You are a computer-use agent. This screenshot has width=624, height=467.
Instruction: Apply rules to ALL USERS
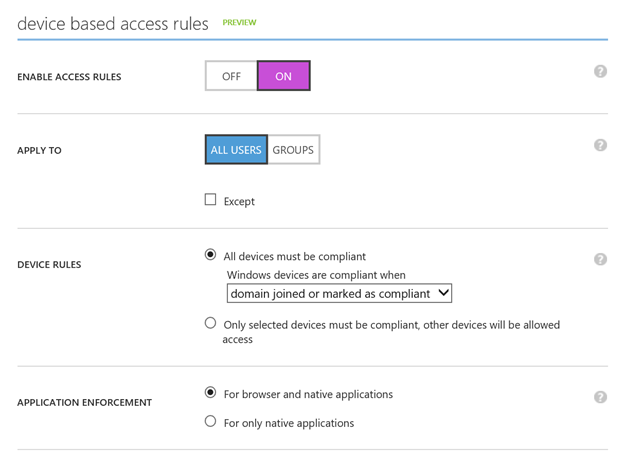pos(236,150)
